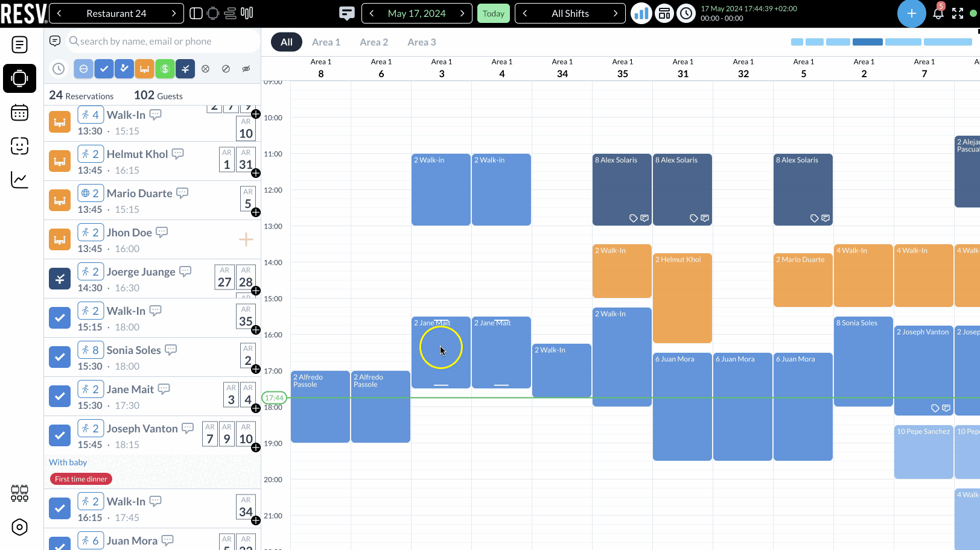Click the search by name, email or phone field
This screenshot has width=980, height=550.
pyautogui.click(x=162, y=41)
